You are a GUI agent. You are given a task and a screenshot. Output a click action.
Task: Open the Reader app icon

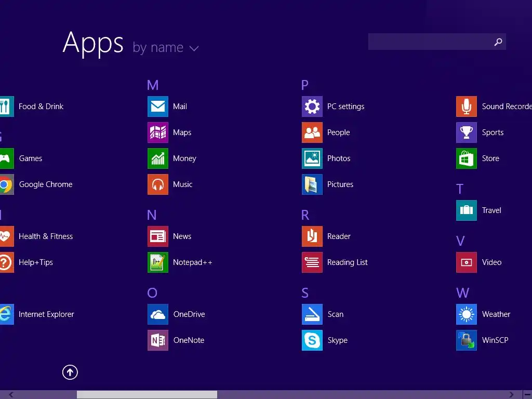[312, 236]
